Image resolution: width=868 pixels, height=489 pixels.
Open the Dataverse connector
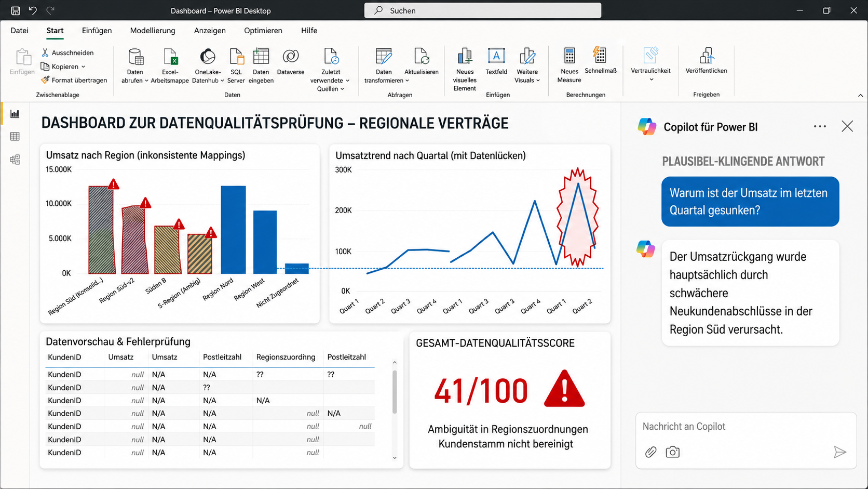coord(291,62)
